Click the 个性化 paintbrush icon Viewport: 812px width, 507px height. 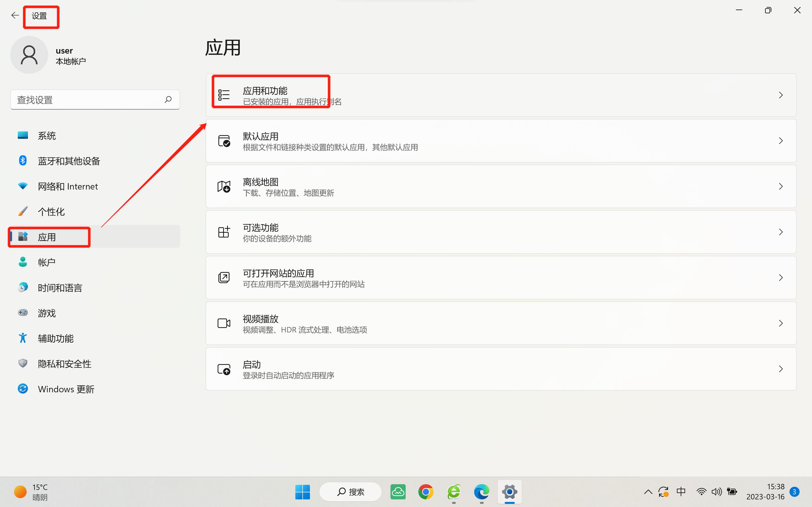(22, 211)
